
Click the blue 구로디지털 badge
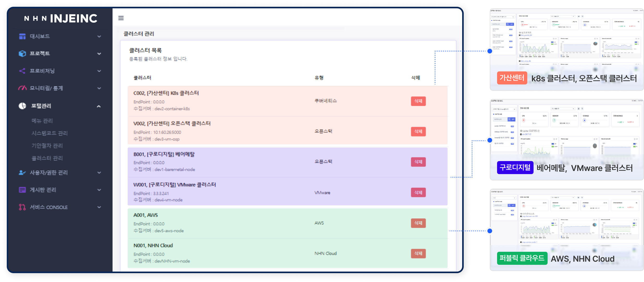coord(515,167)
